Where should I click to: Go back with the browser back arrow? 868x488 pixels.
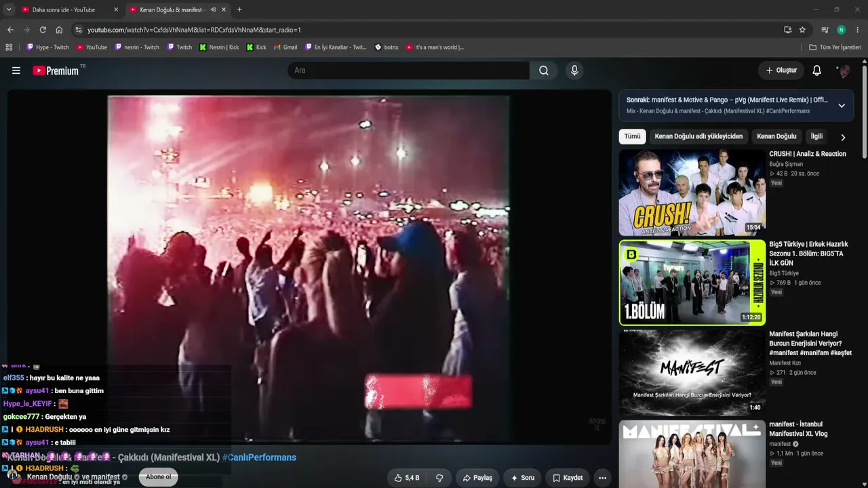tap(10, 30)
